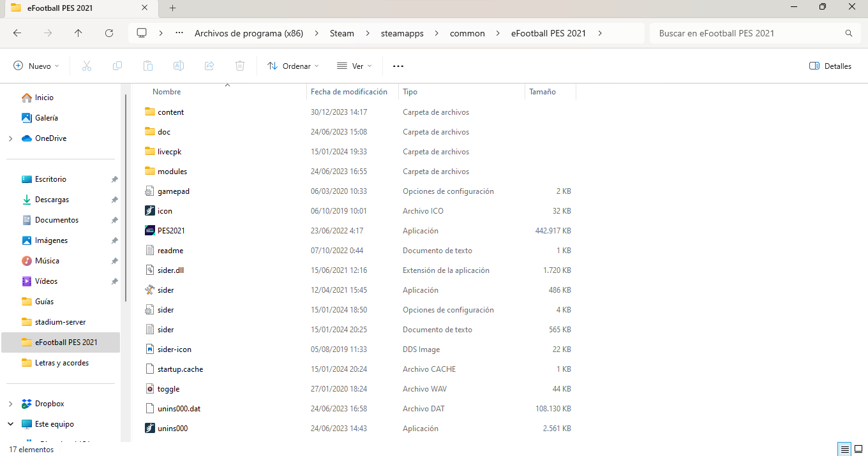868x456 pixels.
Task: Click the Rename icon in toolbar
Action: [x=179, y=66]
